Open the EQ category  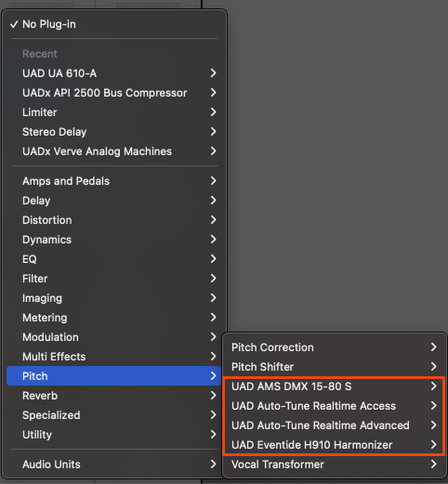113,259
